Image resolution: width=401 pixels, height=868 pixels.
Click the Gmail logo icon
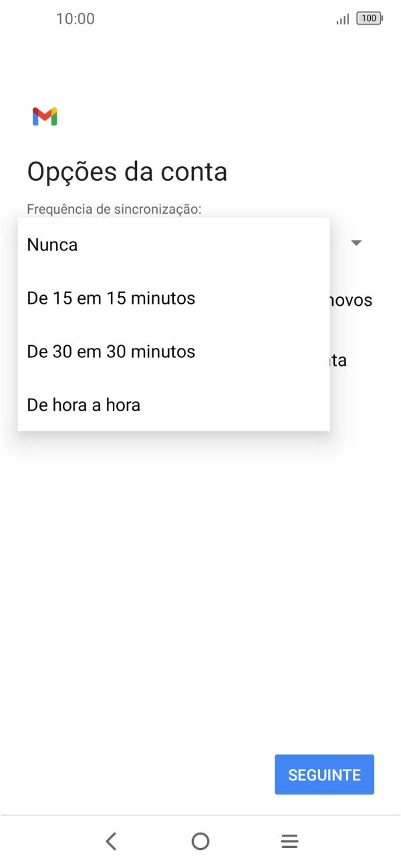(44, 116)
